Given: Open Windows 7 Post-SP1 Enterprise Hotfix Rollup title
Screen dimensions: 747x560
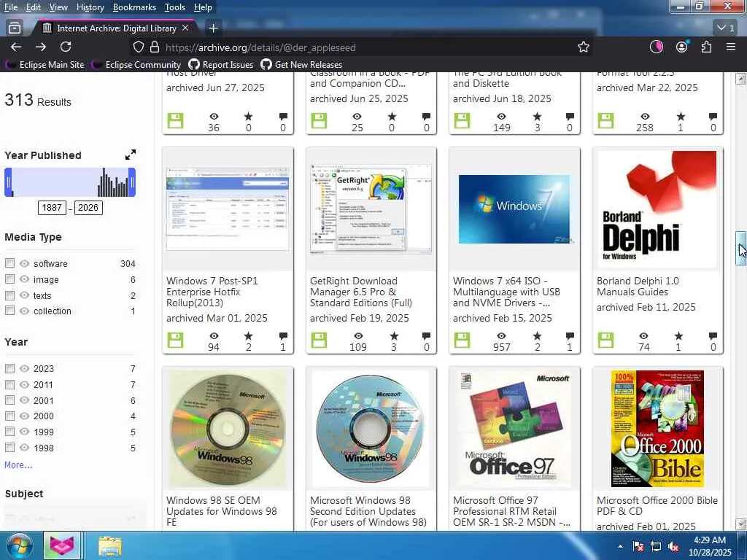Looking at the screenshot, I should click(212, 292).
